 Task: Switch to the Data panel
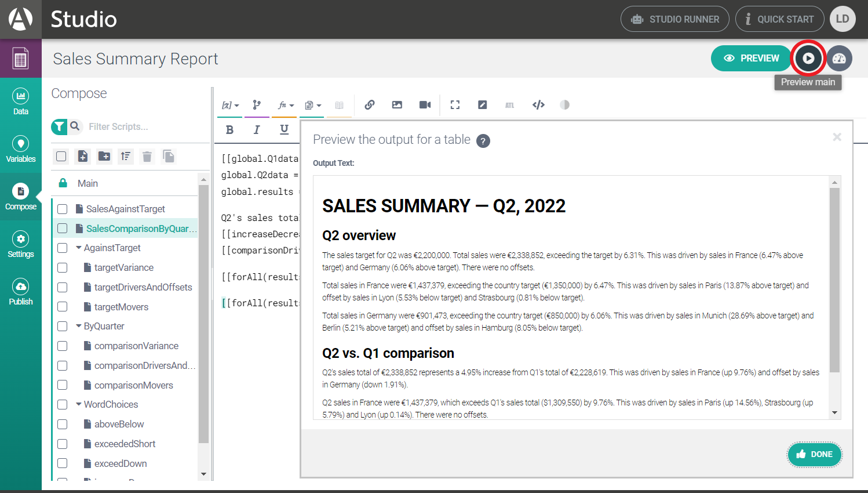pos(21,102)
